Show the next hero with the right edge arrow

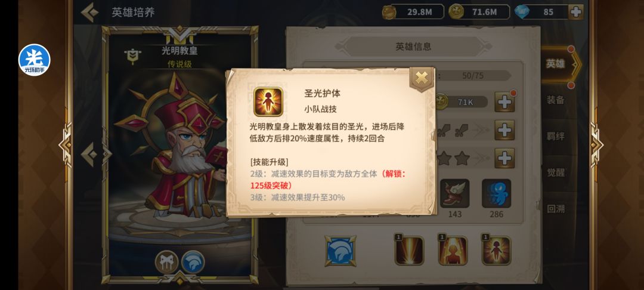point(596,144)
